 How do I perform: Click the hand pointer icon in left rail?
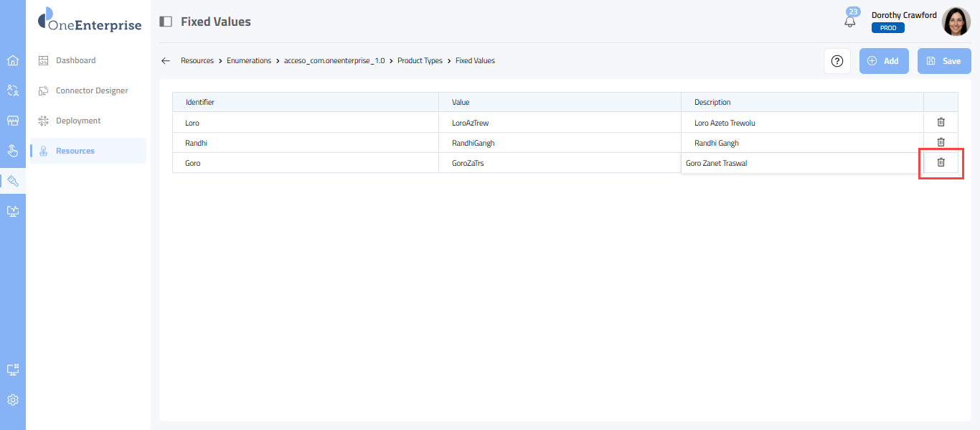click(13, 151)
